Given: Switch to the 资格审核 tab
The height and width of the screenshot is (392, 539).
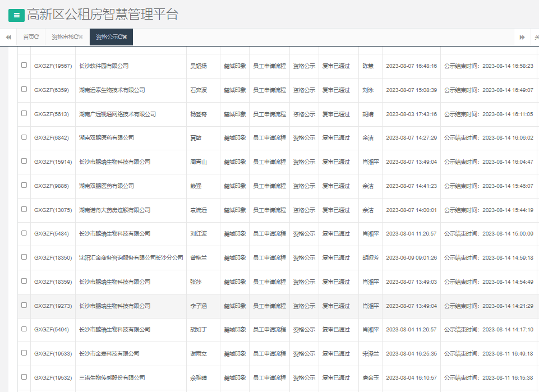Looking at the screenshot, I should point(63,37).
